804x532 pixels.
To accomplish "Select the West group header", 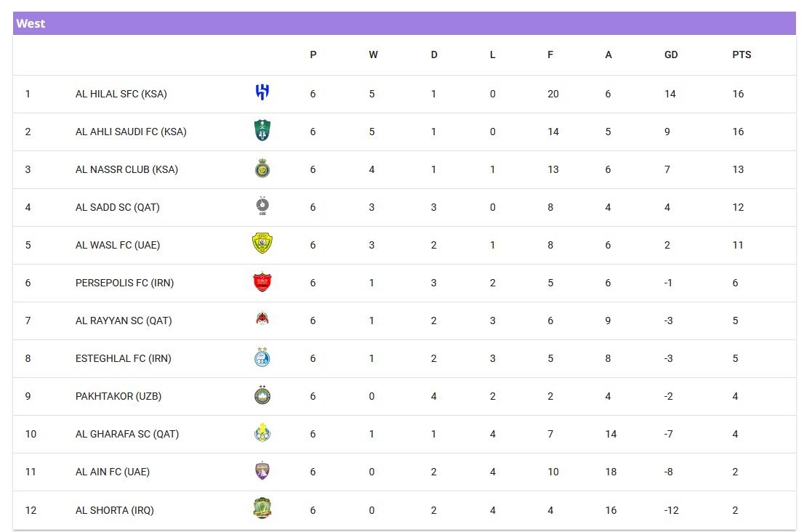I will click(x=31, y=23).
